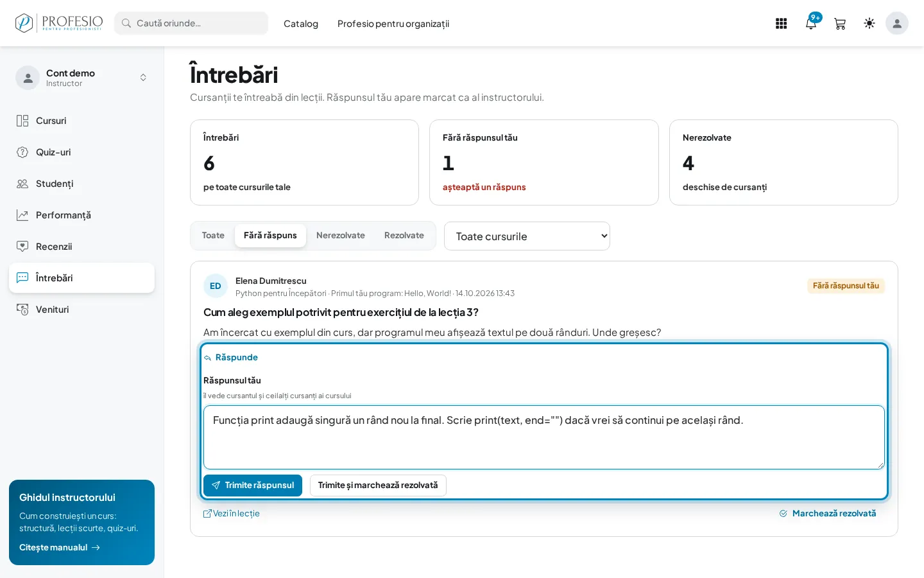Go to Performanță section

(x=81, y=215)
